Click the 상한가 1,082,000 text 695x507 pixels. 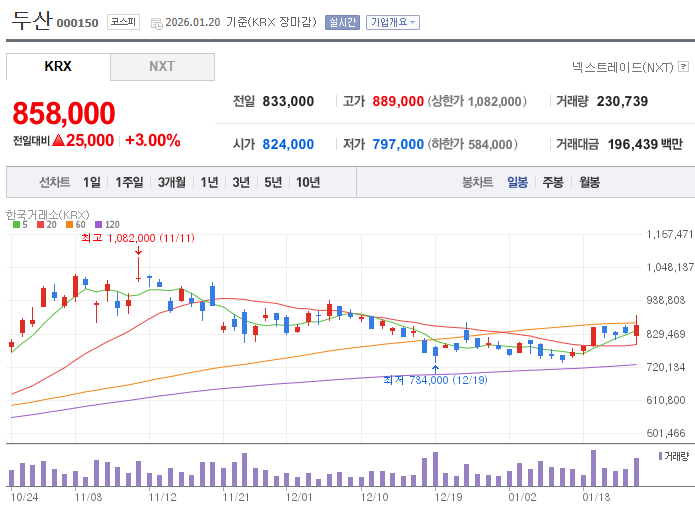tap(477, 101)
